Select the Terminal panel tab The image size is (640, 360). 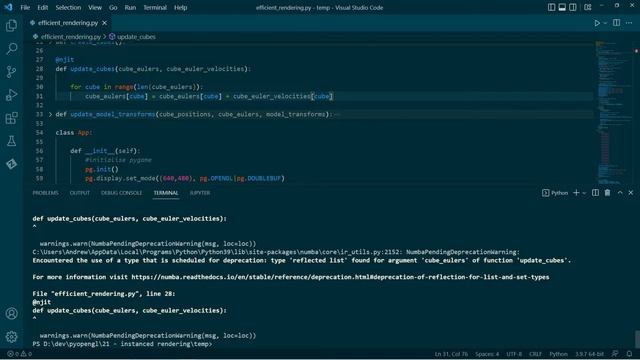point(166,193)
